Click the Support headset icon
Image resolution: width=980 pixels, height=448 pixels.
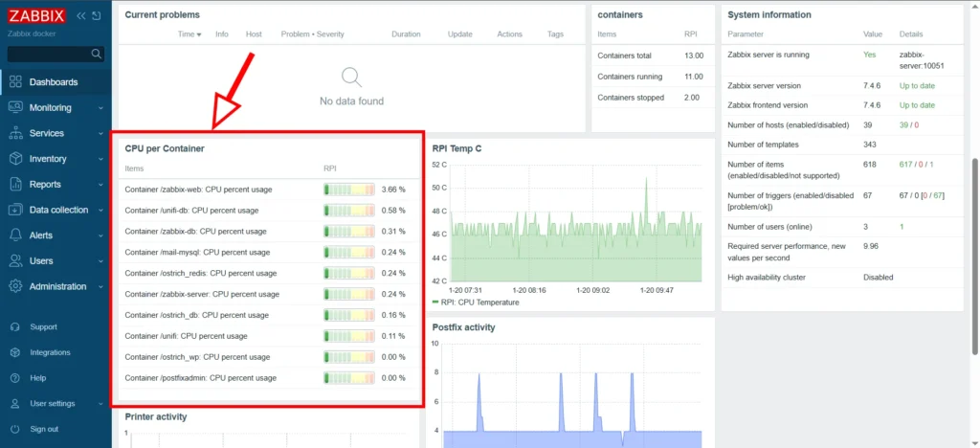(x=15, y=326)
